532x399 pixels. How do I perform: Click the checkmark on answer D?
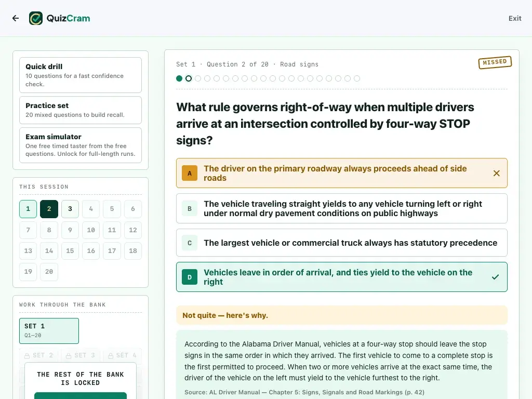[x=495, y=277]
